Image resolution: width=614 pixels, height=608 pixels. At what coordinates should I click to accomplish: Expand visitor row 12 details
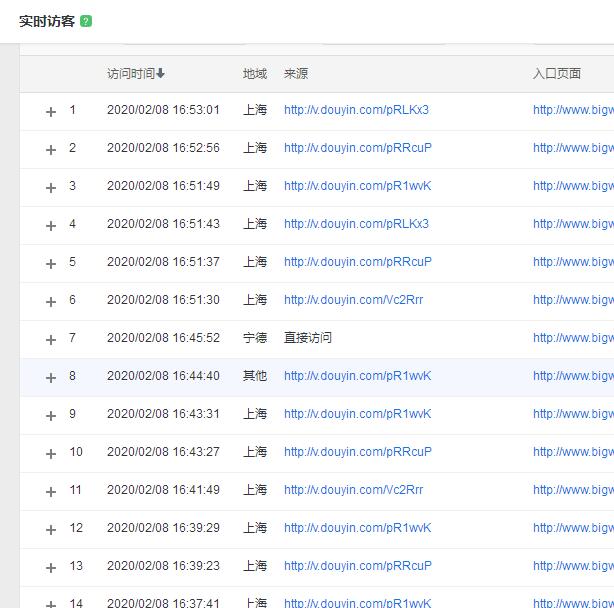pyautogui.click(x=51, y=530)
